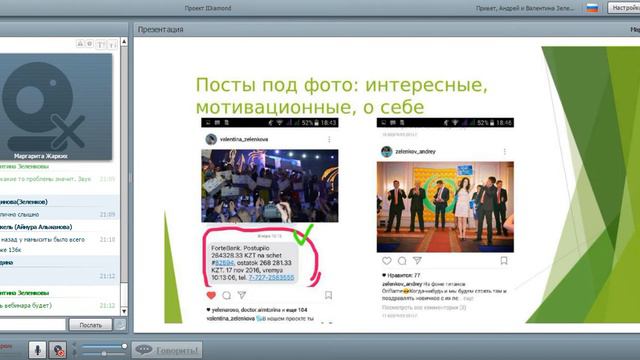The image size is (640, 360).
Task: Click the phone link 7-727-2583555
Action: pos(271,277)
